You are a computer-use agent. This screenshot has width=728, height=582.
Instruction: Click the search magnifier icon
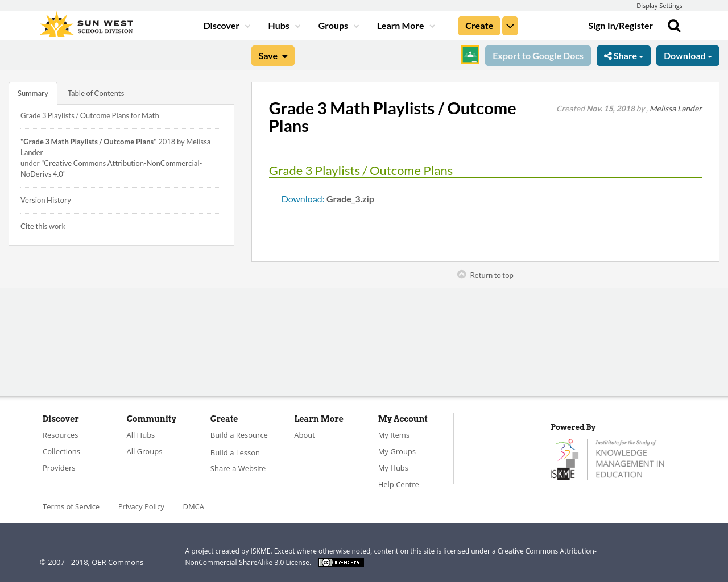click(x=674, y=26)
